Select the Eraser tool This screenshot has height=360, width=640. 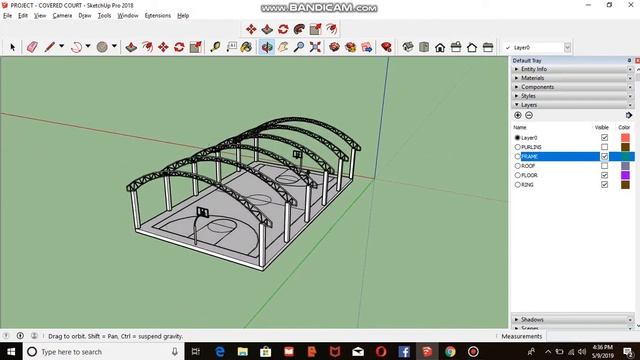[32, 47]
